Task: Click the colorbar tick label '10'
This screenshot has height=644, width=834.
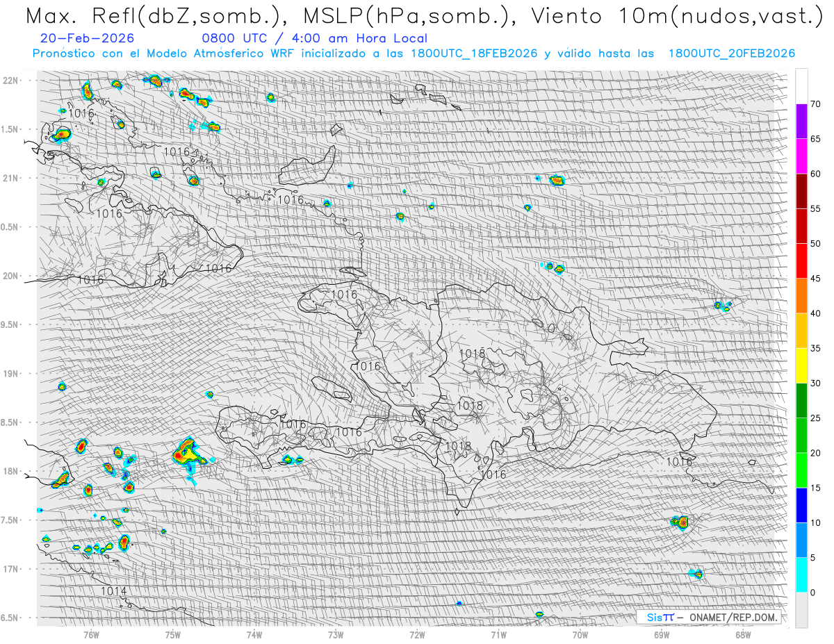Action: point(815,523)
